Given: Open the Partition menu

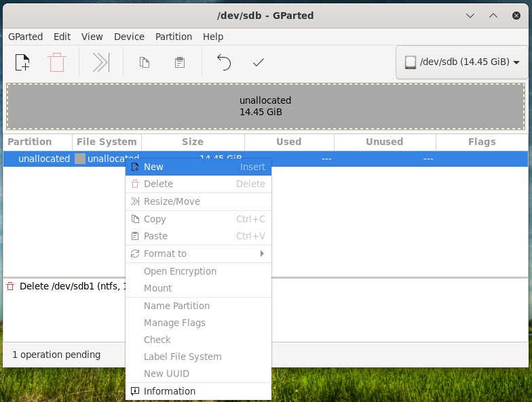Looking at the screenshot, I should coord(174,37).
